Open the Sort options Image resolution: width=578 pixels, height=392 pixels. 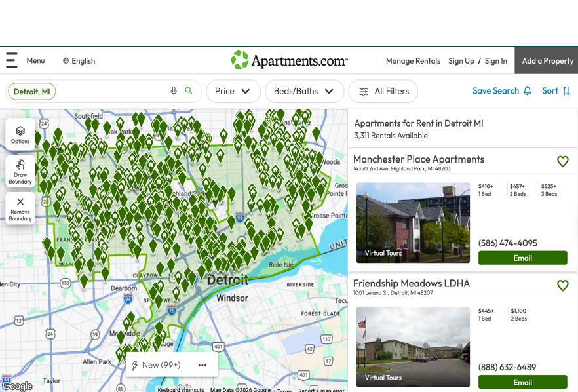click(x=556, y=90)
